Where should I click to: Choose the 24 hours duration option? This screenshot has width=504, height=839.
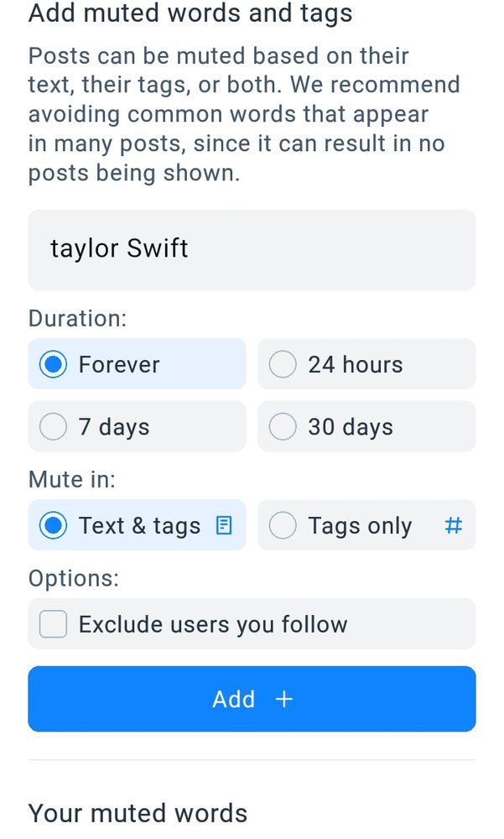click(x=283, y=365)
